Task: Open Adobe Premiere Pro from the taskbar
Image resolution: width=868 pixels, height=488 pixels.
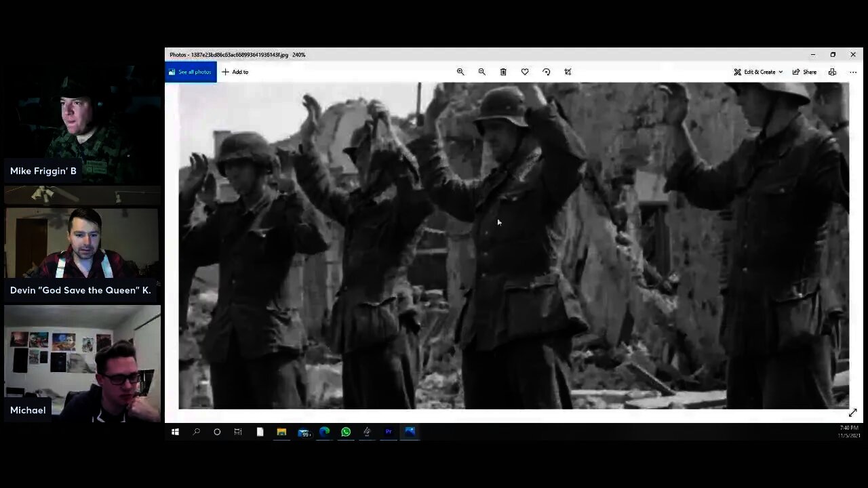Action: (389, 432)
